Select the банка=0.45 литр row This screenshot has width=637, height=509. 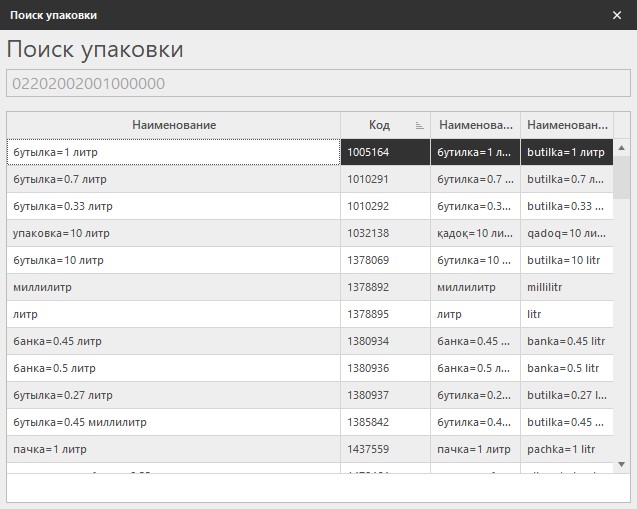tap(174, 342)
